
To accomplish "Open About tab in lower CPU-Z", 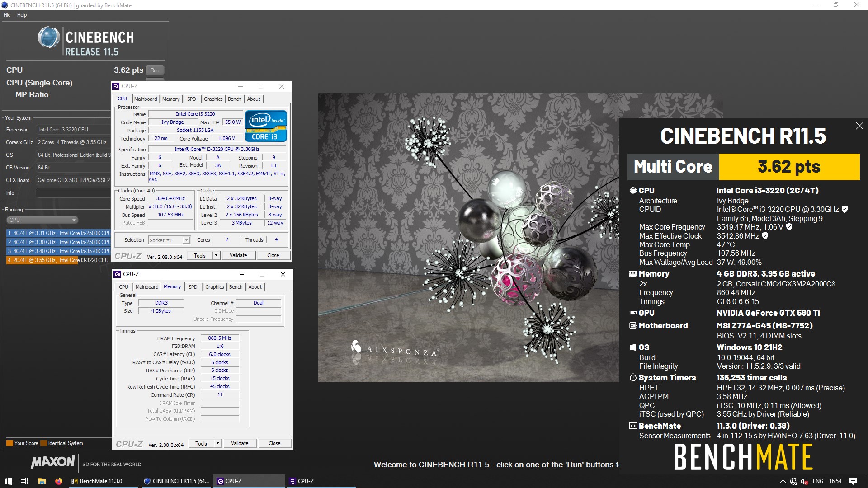I will [255, 287].
